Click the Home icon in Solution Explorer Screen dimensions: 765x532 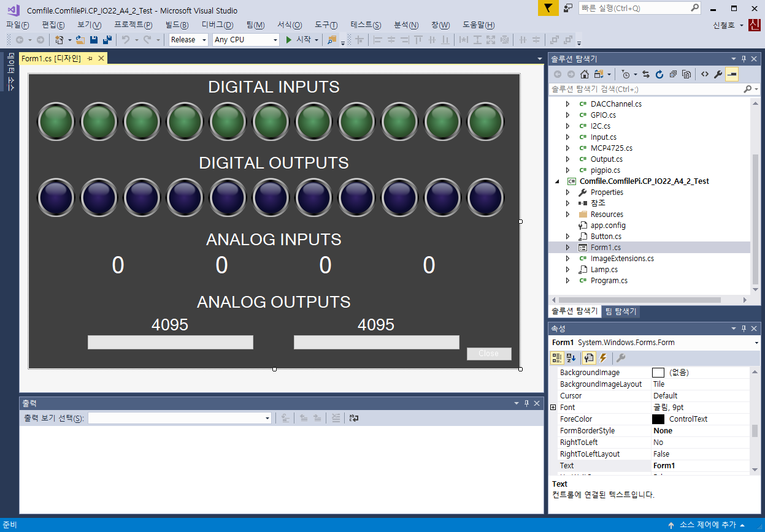pos(585,74)
